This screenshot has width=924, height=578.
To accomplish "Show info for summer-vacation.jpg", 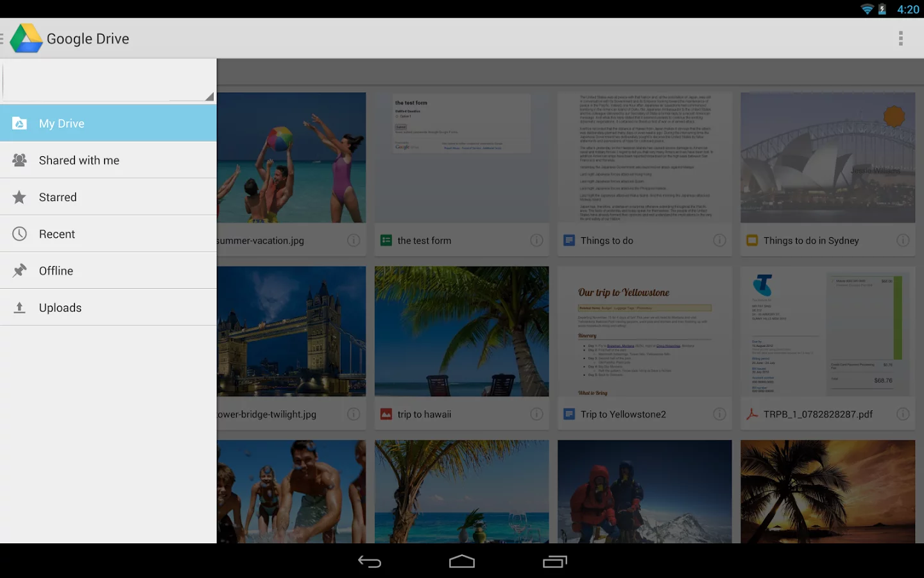I will [x=354, y=240].
